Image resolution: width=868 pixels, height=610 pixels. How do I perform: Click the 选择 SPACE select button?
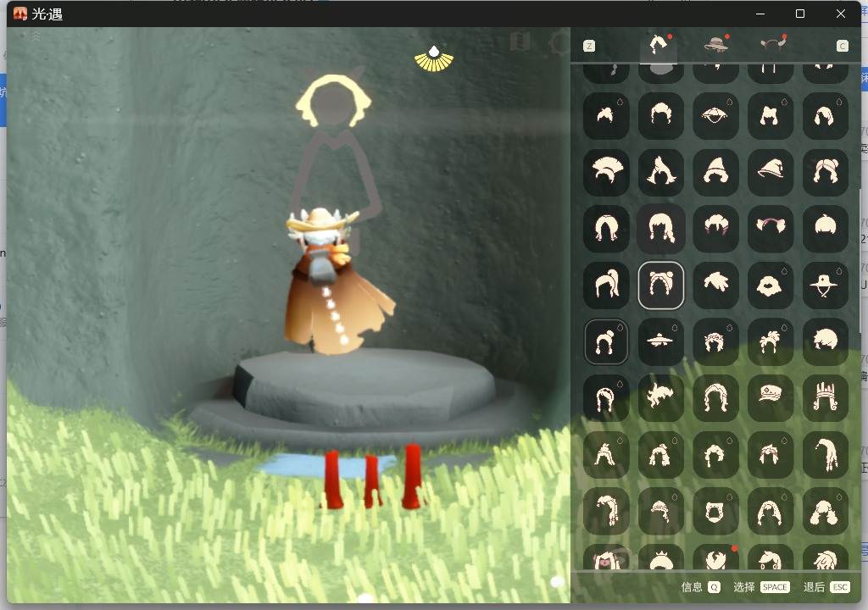coord(761,587)
